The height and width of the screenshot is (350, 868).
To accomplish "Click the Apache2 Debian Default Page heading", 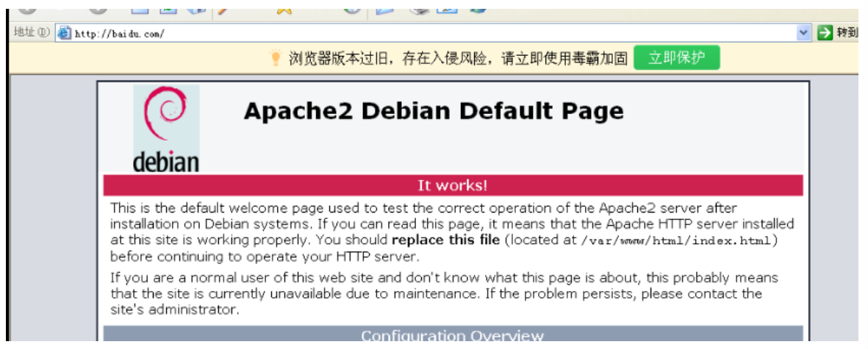I will click(434, 111).
